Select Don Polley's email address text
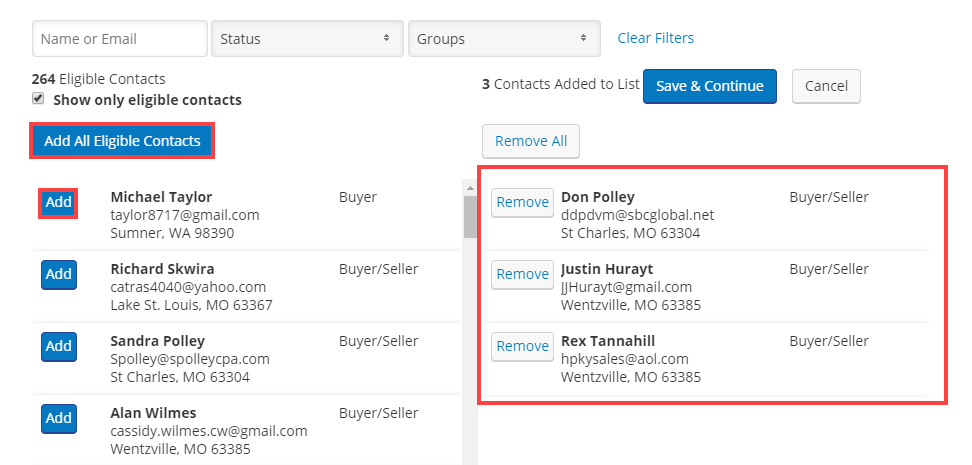Screen dimensions: 972x465 click(637, 215)
